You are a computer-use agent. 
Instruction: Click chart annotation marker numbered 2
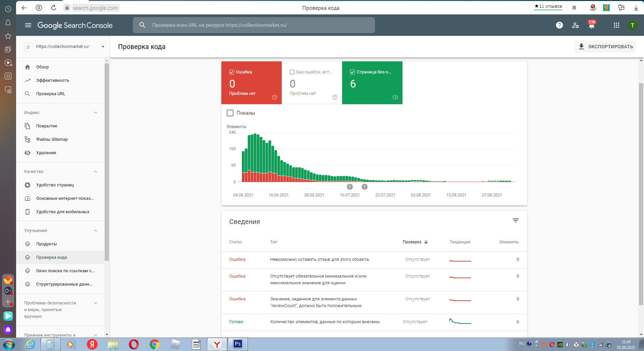pyautogui.click(x=350, y=187)
